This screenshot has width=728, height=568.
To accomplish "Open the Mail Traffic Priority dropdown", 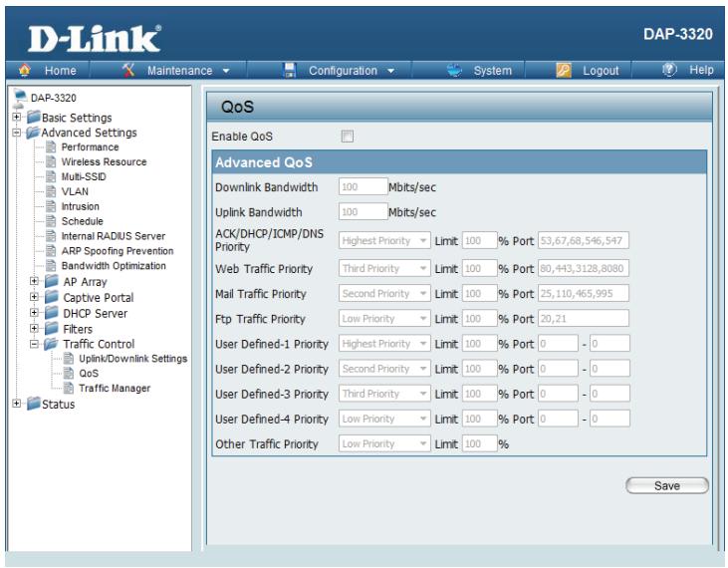I will point(384,294).
